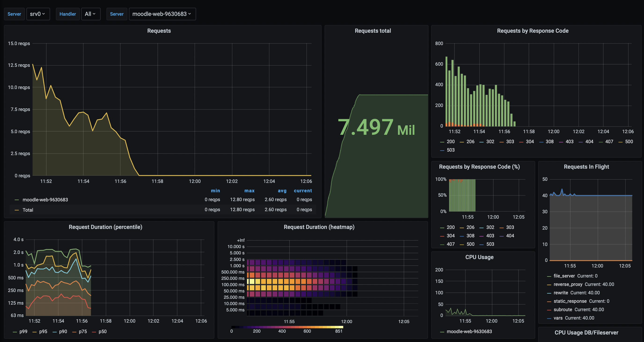Expand the Handler All dropdown
Screen dimensions: 644x342
tap(91, 14)
